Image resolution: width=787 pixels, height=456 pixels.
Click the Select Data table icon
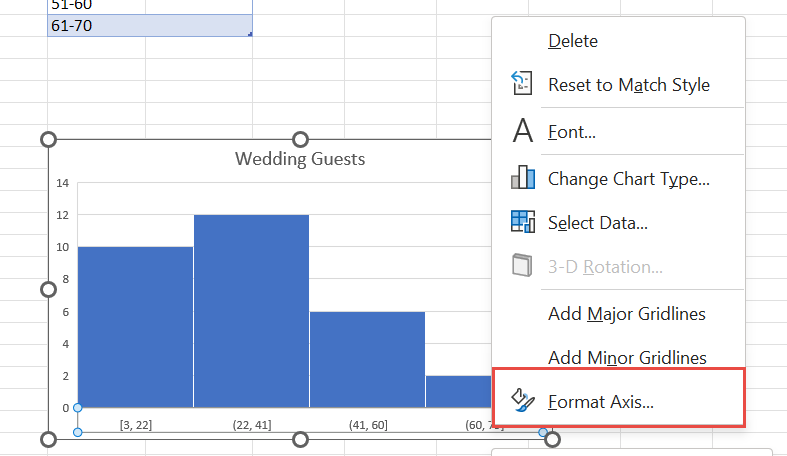click(x=522, y=221)
